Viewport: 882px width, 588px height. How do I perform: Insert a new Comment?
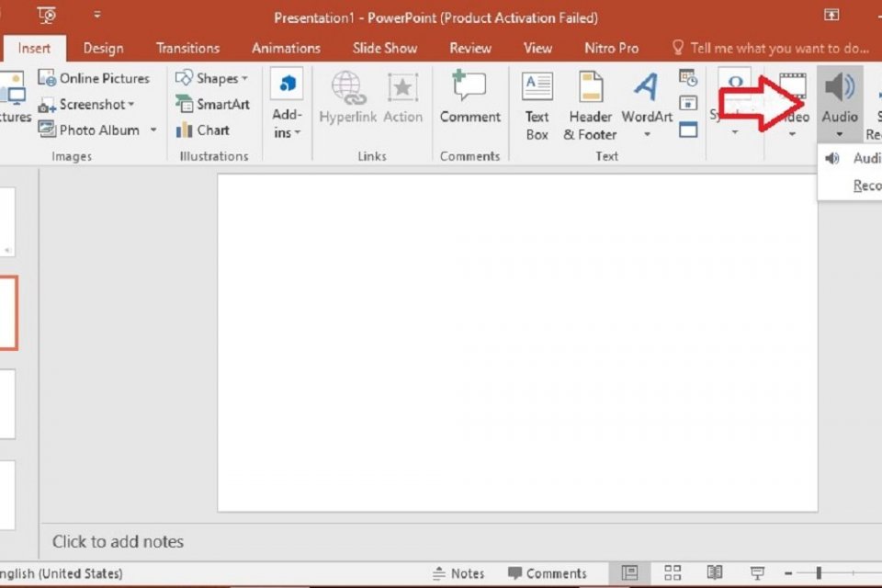coord(470,96)
